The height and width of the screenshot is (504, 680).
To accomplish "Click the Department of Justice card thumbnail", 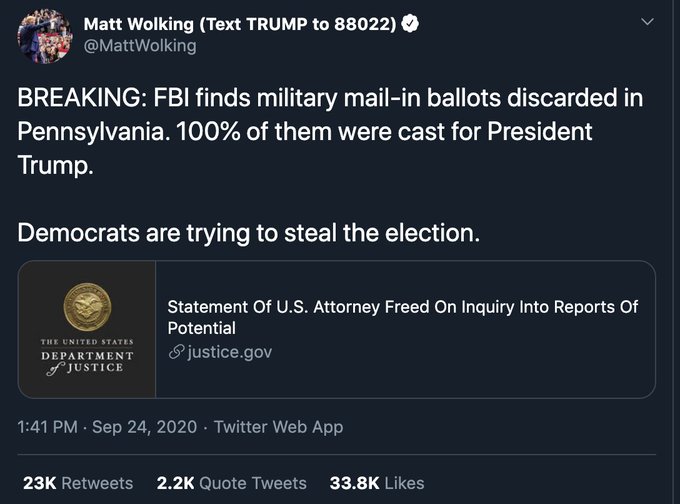I will click(x=87, y=330).
